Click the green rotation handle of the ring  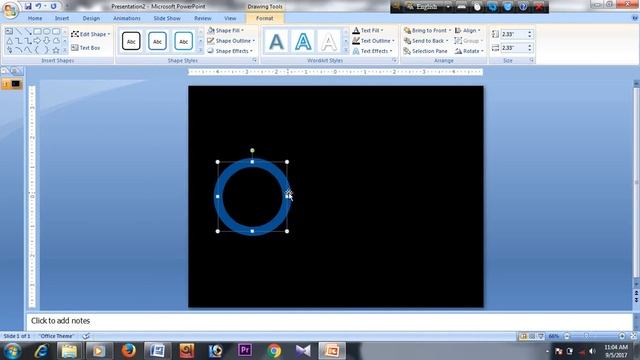pos(252,151)
